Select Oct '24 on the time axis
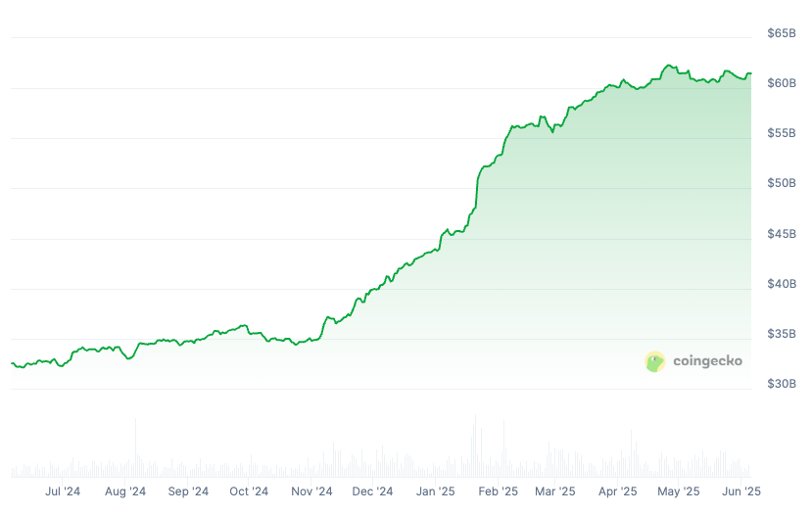 coord(248,491)
